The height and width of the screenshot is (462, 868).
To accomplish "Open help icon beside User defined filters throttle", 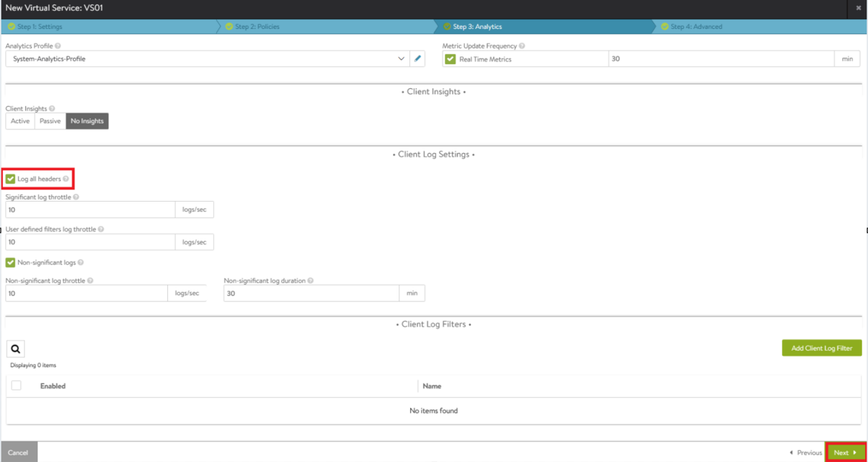I will point(101,229).
